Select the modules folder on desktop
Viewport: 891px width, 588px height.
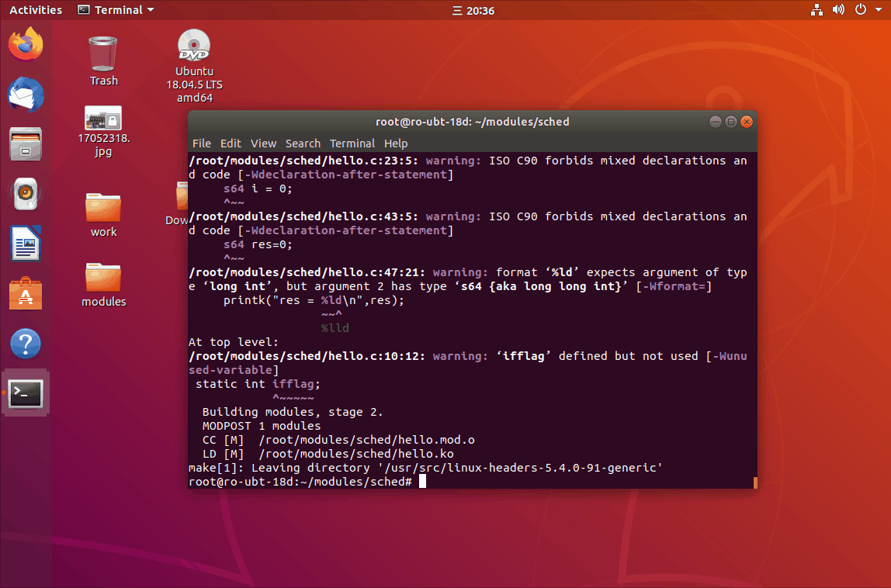click(x=103, y=285)
